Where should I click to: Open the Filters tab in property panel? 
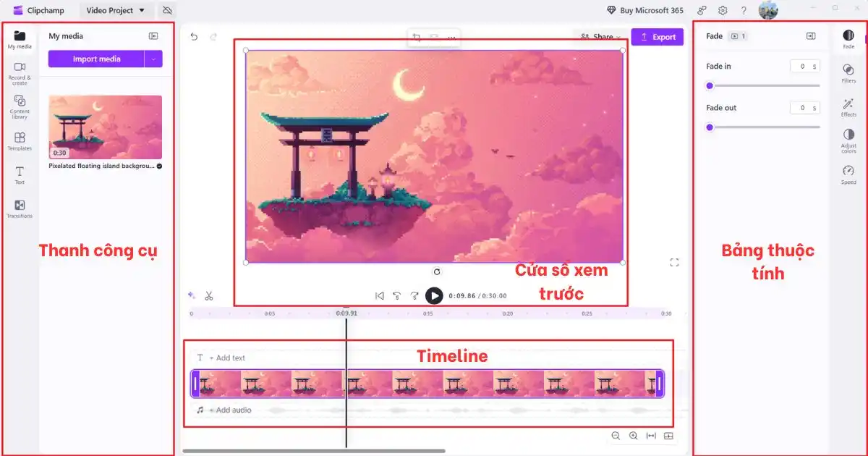[x=848, y=74]
